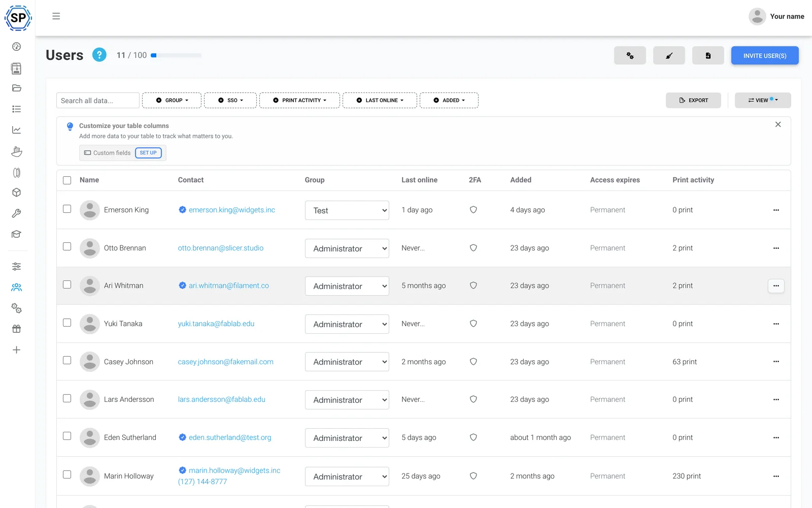The width and height of the screenshot is (812, 508).
Task: Select checkbox for Marin Holloway
Action: (67, 474)
